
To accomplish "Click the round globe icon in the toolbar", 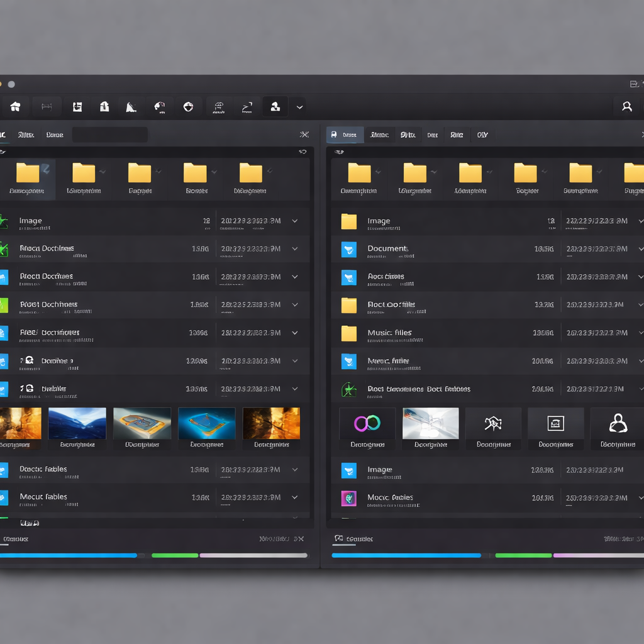I will pos(188,107).
